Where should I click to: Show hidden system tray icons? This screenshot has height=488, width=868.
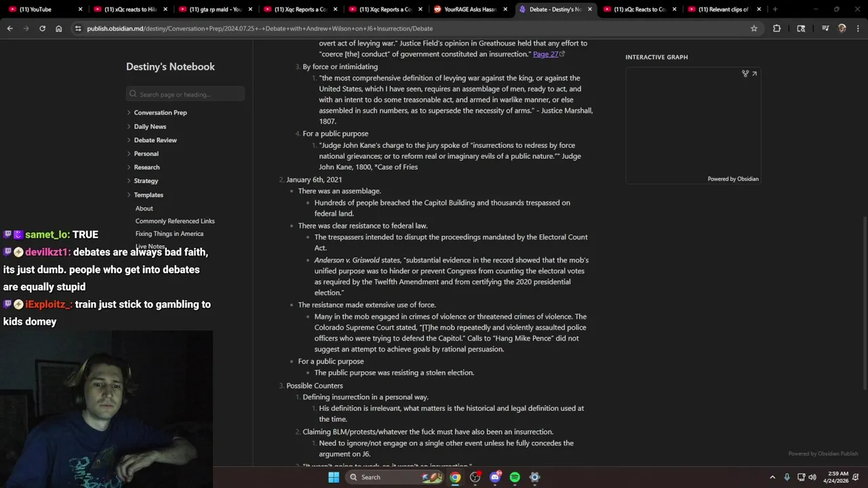[772, 477]
